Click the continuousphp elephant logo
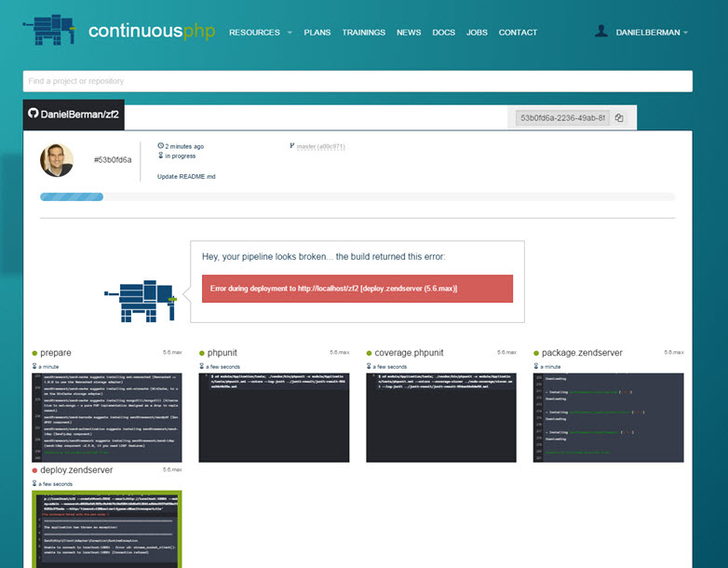Image resolution: width=728 pixels, height=568 pixels. click(49, 31)
